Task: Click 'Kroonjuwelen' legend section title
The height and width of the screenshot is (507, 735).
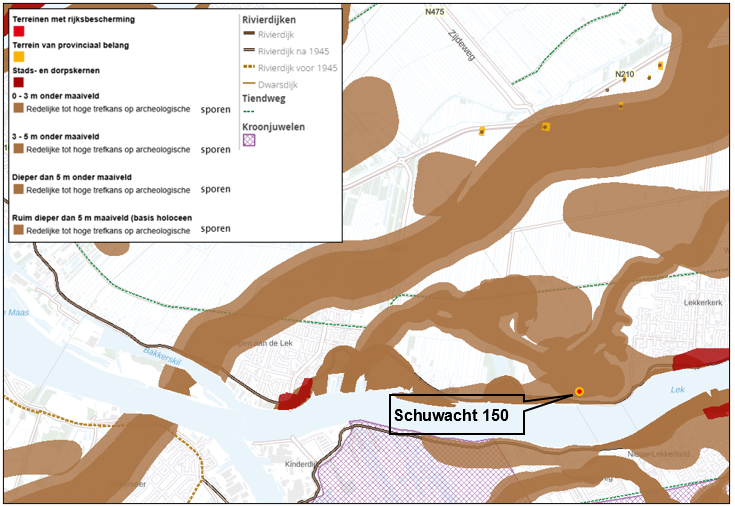Action: click(x=274, y=127)
